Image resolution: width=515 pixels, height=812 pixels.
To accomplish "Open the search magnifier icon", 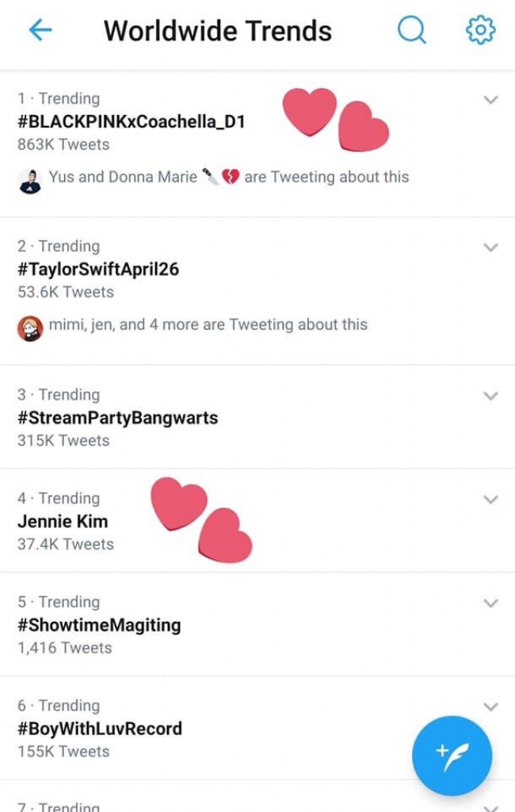I will (411, 30).
